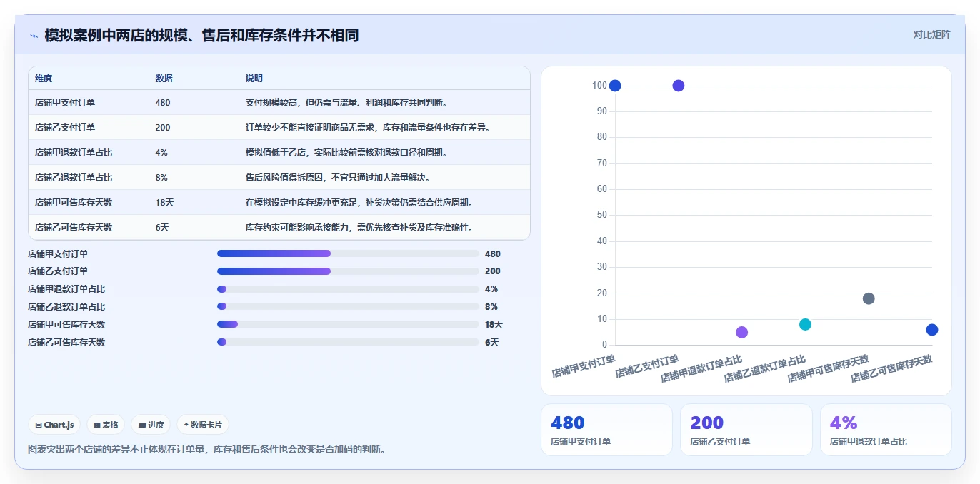Click the chart x-axis label 店铺乙可售库存天数
The image size is (980, 484).
click(x=891, y=368)
